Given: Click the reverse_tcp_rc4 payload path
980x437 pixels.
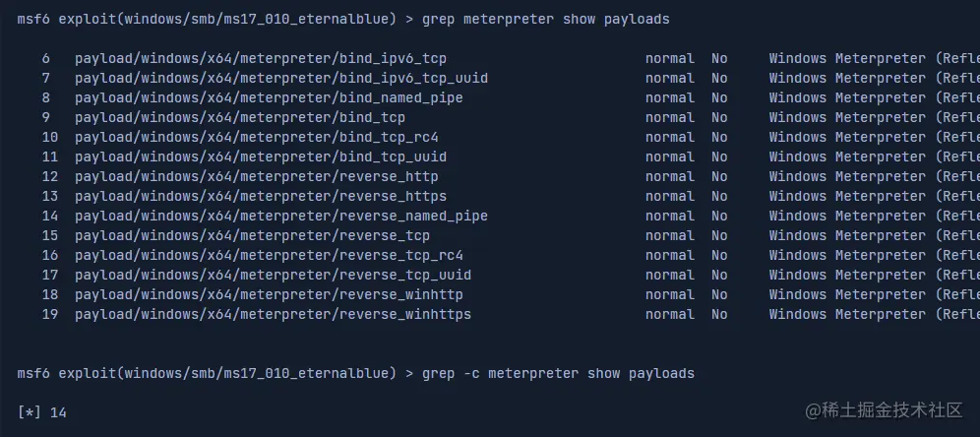Looking at the screenshot, I should tap(269, 255).
